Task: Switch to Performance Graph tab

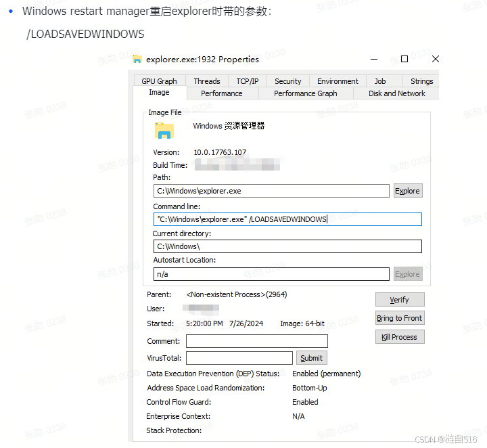Action: click(x=305, y=93)
